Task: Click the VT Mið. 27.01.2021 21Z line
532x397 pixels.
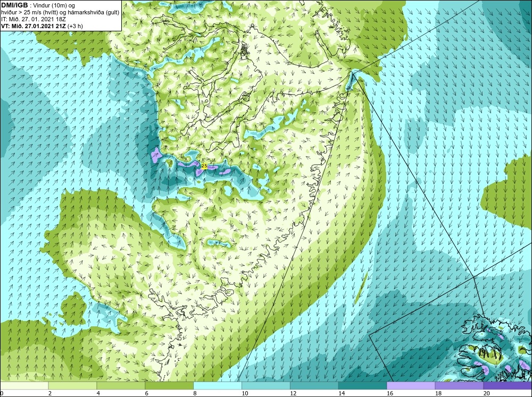Action: point(41,26)
